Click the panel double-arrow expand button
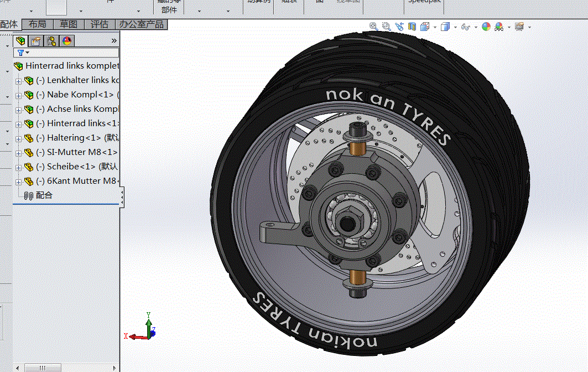The image size is (588, 372). click(114, 40)
